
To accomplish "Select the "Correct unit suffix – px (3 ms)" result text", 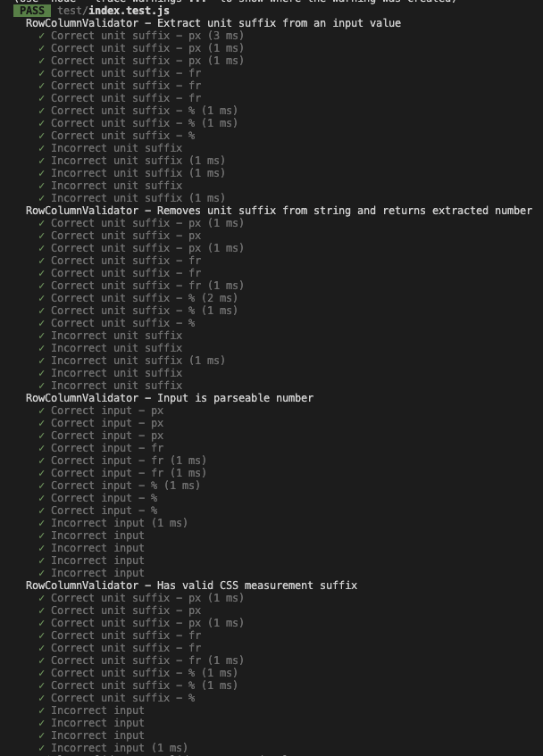I will [x=146, y=36].
